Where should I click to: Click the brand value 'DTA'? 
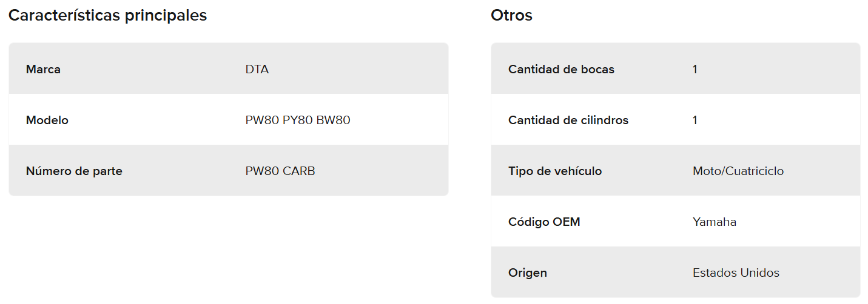coord(257,69)
